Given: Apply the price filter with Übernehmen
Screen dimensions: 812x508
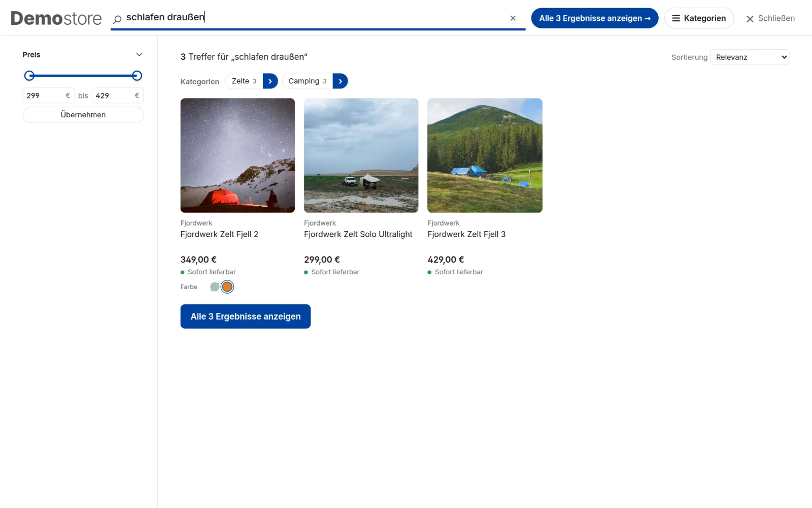Looking at the screenshot, I should click(x=83, y=115).
